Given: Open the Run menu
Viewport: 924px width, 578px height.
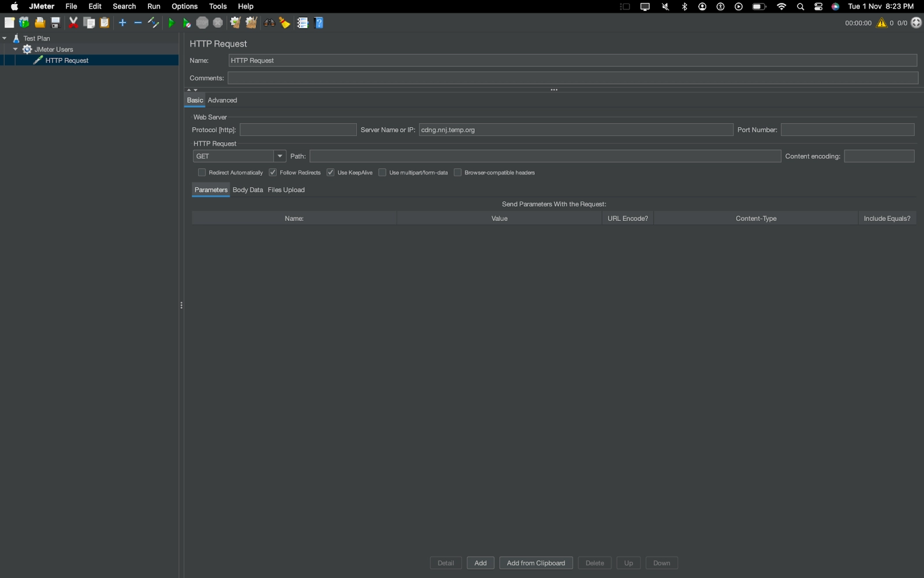Looking at the screenshot, I should click(154, 6).
